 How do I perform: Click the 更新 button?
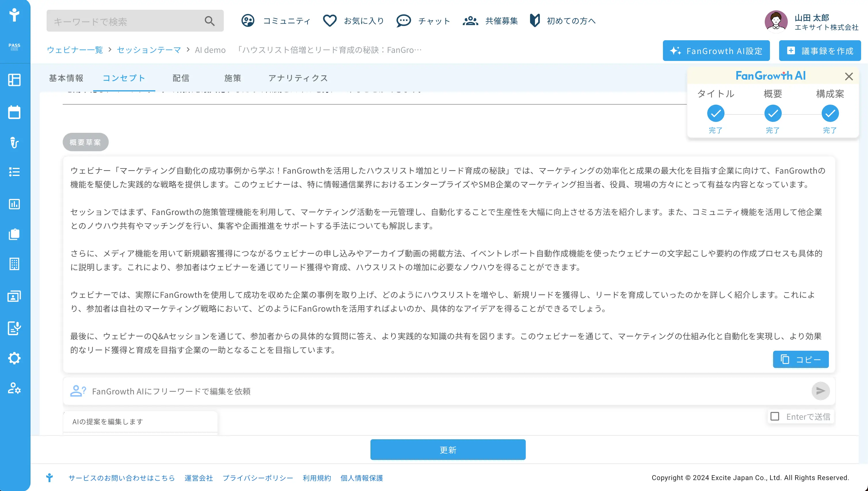(x=448, y=450)
